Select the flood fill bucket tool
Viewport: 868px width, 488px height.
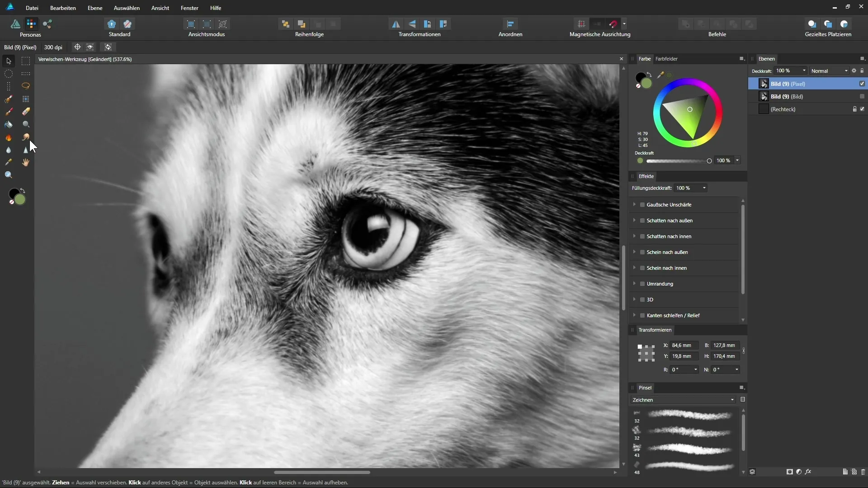click(9, 124)
